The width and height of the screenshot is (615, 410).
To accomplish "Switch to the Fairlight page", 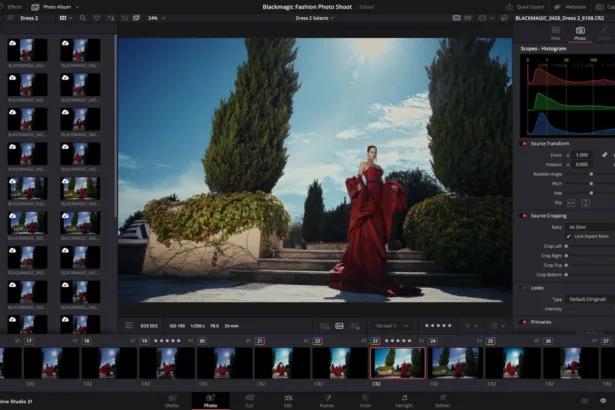I will coord(404,399).
